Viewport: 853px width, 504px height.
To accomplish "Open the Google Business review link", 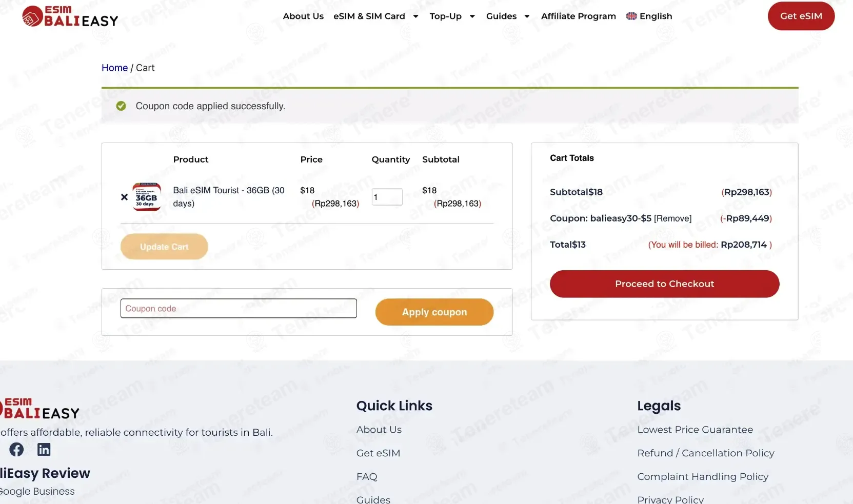I will 37,491.
